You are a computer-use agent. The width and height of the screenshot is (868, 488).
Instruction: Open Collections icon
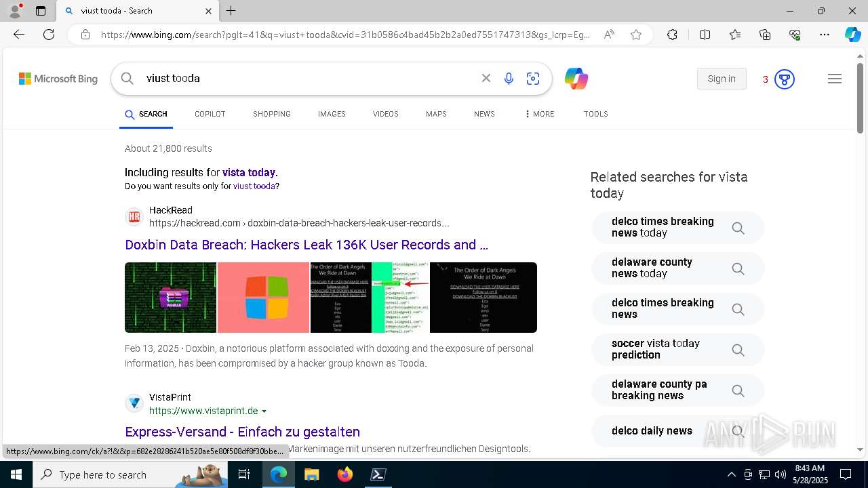pos(765,35)
